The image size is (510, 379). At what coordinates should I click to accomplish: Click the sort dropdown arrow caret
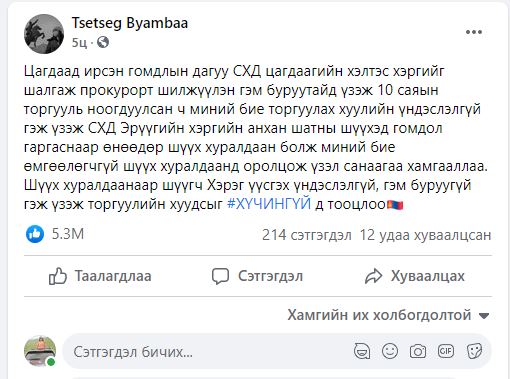click(484, 315)
